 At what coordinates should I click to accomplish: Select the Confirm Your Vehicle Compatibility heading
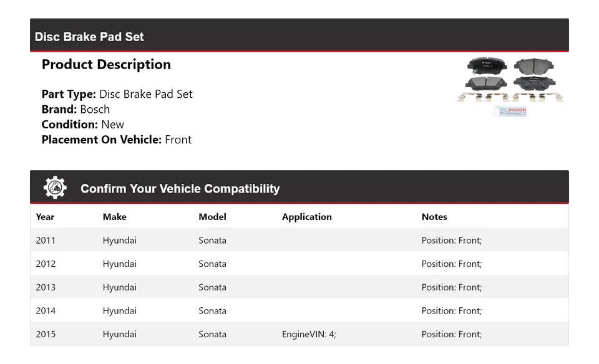coord(180,189)
